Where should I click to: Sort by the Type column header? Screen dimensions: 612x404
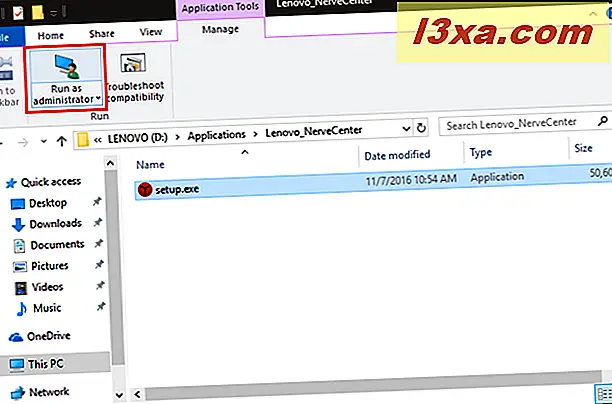[x=480, y=153]
